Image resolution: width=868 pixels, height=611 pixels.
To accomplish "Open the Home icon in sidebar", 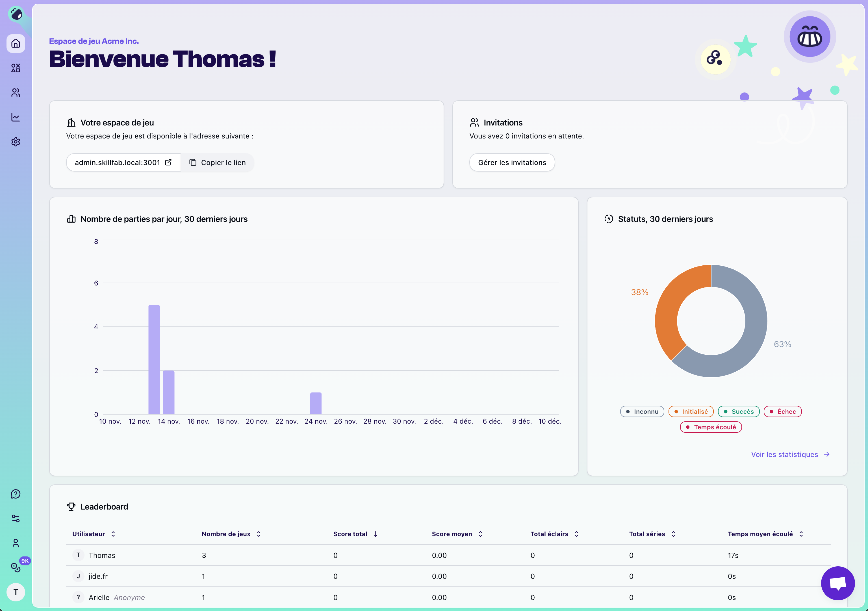I will tap(16, 44).
